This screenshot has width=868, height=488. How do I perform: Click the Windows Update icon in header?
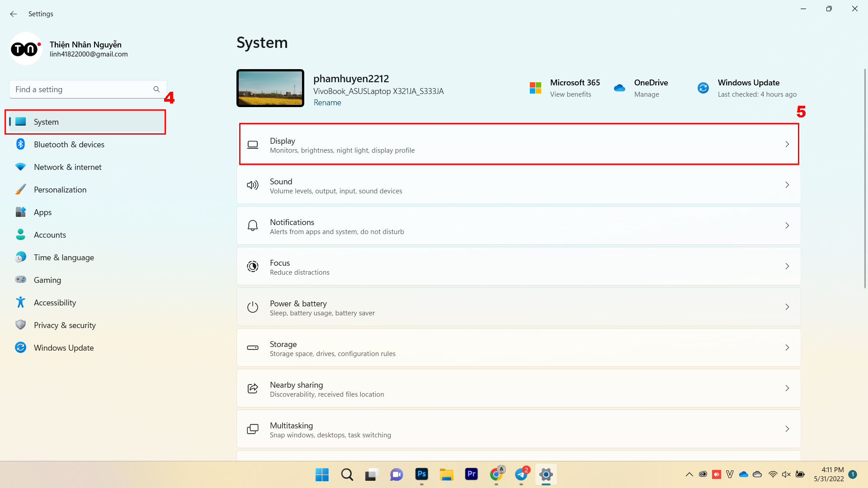pyautogui.click(x=703, y=88)
